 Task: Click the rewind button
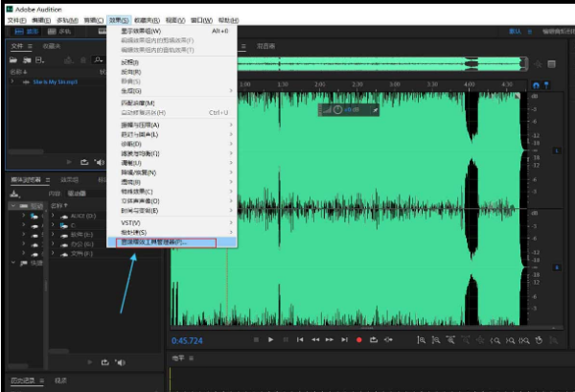tap(315, 340)
